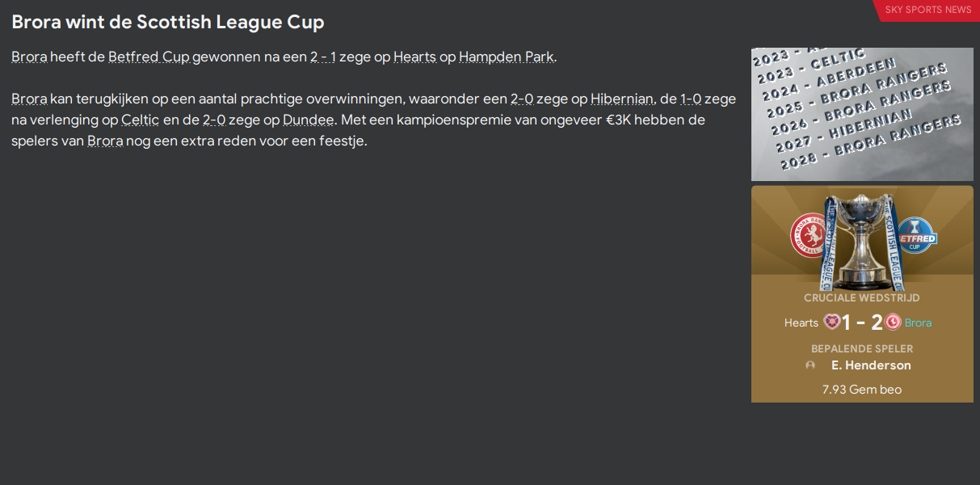Open E. Henderson's player profile
980x485 pixels.
point(871,365)
